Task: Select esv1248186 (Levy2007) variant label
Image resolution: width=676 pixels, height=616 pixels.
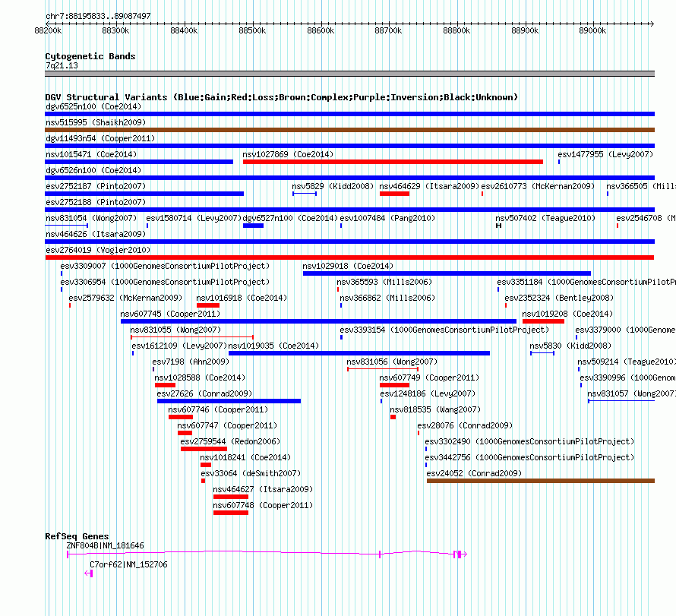Action: 428,393
